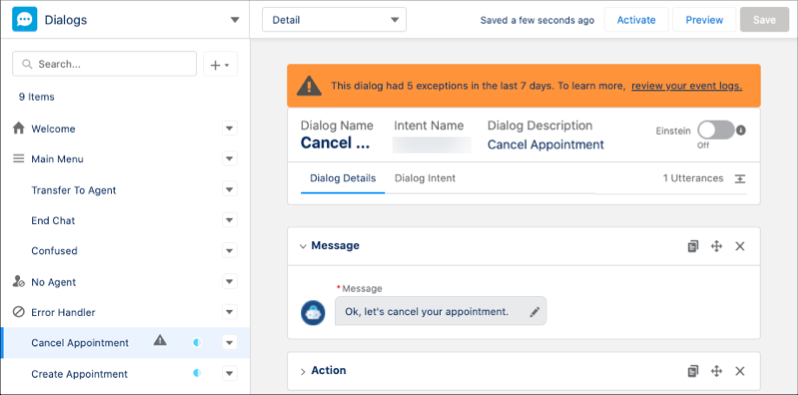Viewport: 798px width, 395px height.
Task: Open the Transfer To Agent row dropdown
Action: [230, 190]
